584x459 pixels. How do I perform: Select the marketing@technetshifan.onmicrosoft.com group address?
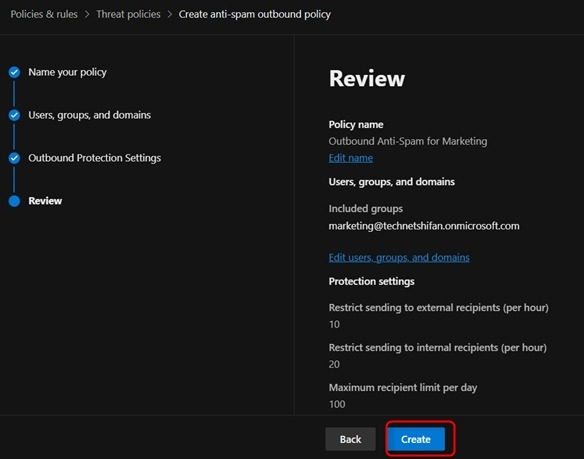424,226
